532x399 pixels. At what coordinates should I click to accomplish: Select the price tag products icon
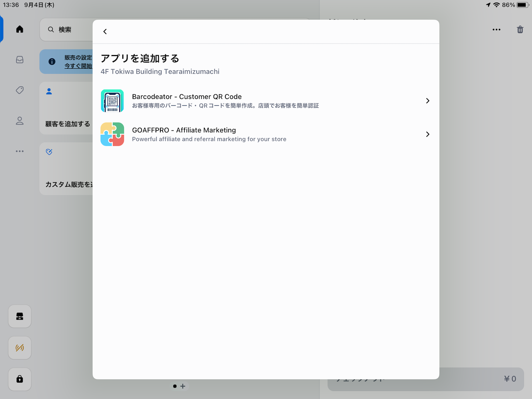click(x=20, y=90)
